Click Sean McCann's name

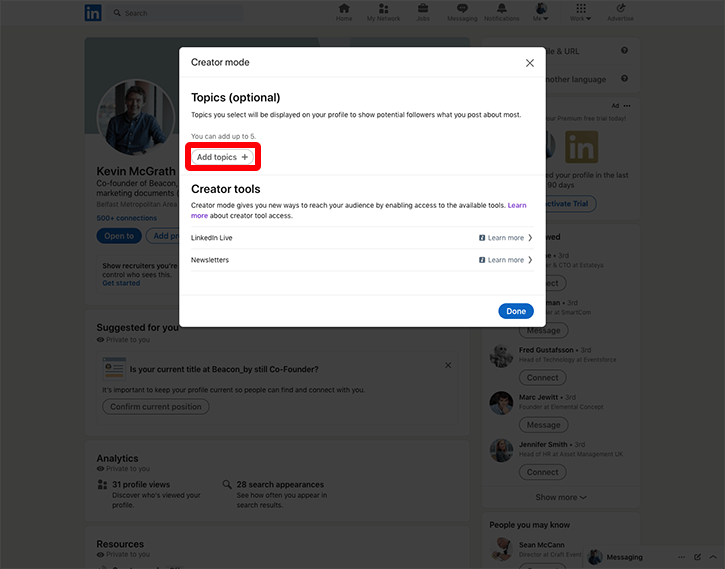[x=541, y=545]
